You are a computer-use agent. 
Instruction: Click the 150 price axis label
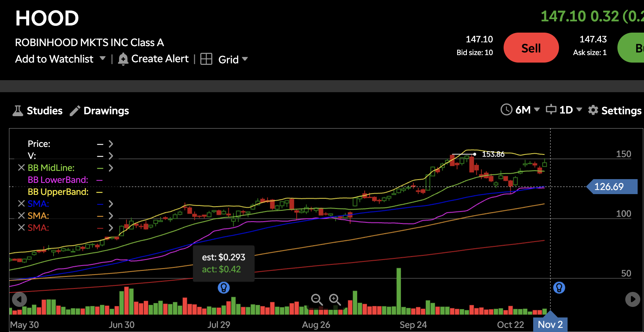click(623, 154)
